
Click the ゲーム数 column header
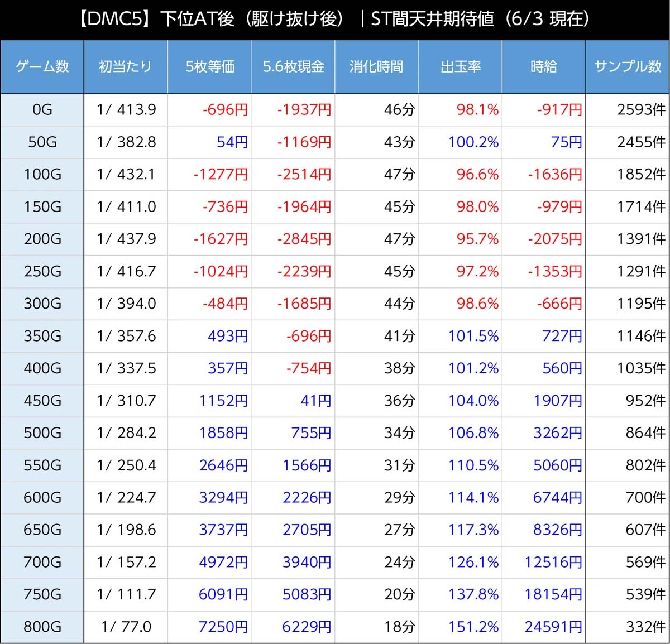(x=42, y=67)
